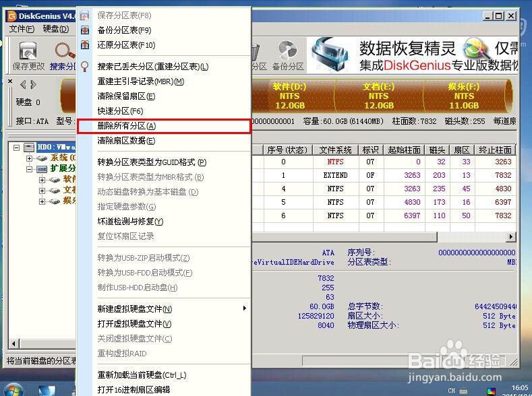
Task: Click the 起始柱面 column header
Action: 404,150
